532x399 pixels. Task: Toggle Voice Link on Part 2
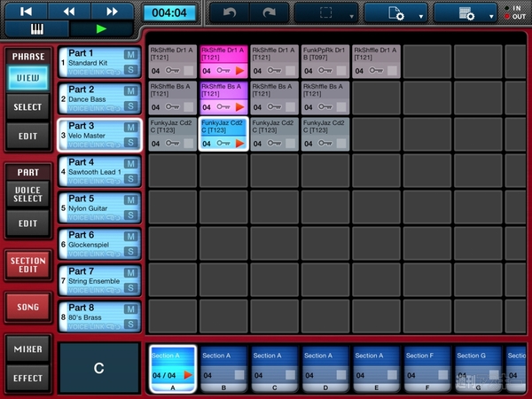coord(94,108)
